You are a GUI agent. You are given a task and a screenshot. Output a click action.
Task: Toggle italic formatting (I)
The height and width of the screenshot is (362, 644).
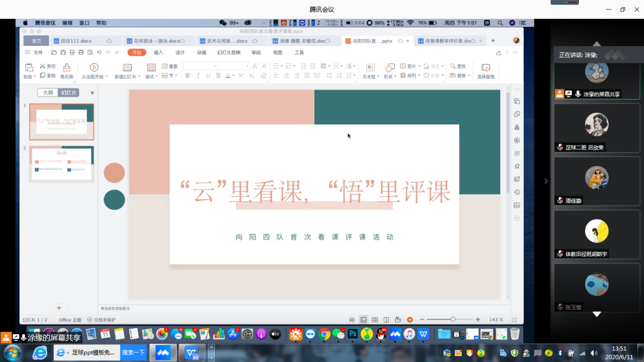pyautogui.click(x=198, y=76)
